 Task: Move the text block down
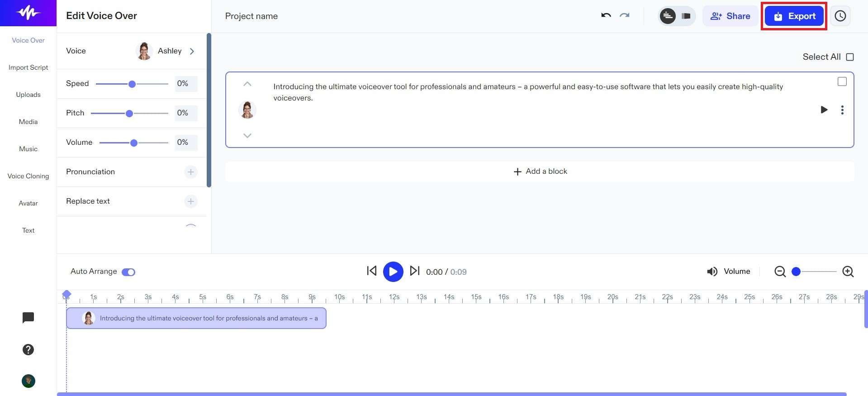click(247, 135)
